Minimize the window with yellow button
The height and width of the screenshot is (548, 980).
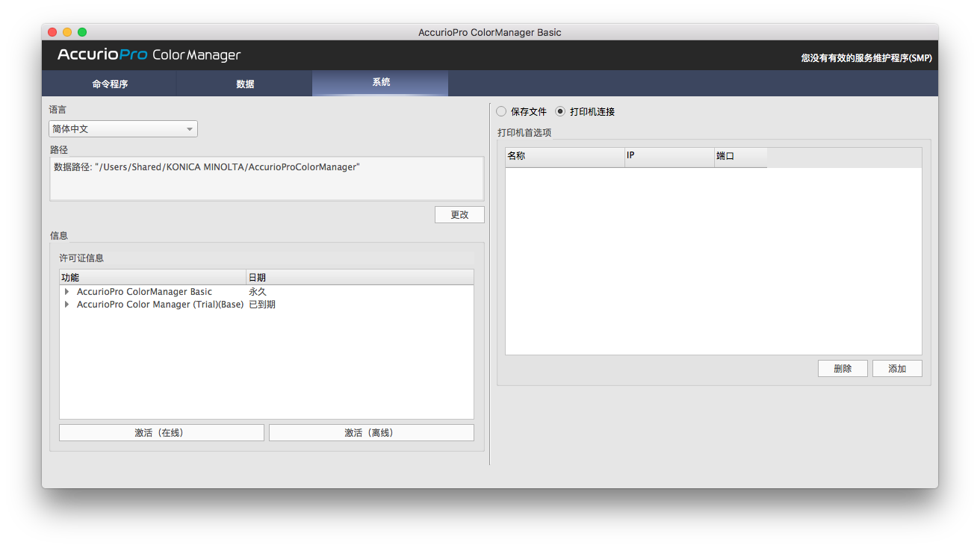tap(67, 32)
